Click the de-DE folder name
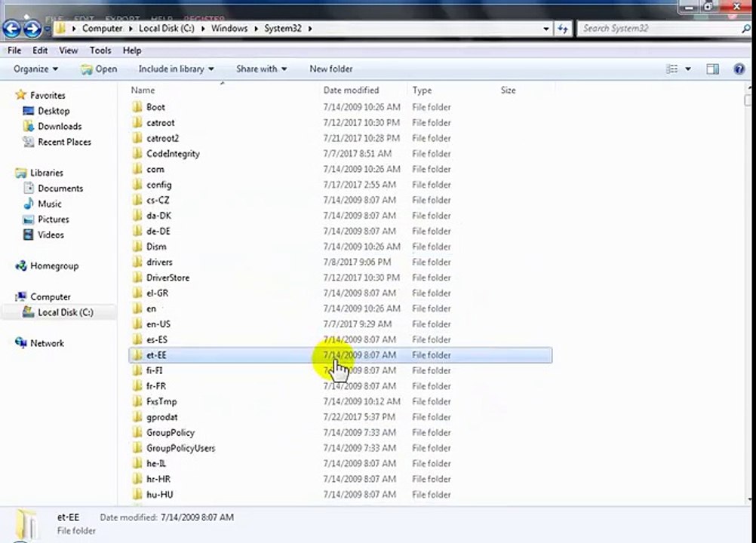This screenshot has height=543, width=756. click(x=158, y=231)
